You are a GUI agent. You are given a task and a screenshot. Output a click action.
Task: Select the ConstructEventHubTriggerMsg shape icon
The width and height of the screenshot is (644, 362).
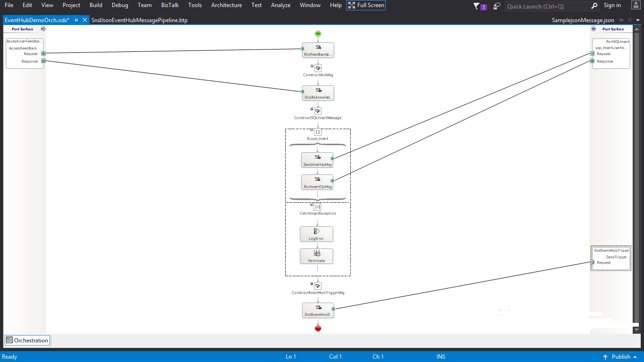318,286
